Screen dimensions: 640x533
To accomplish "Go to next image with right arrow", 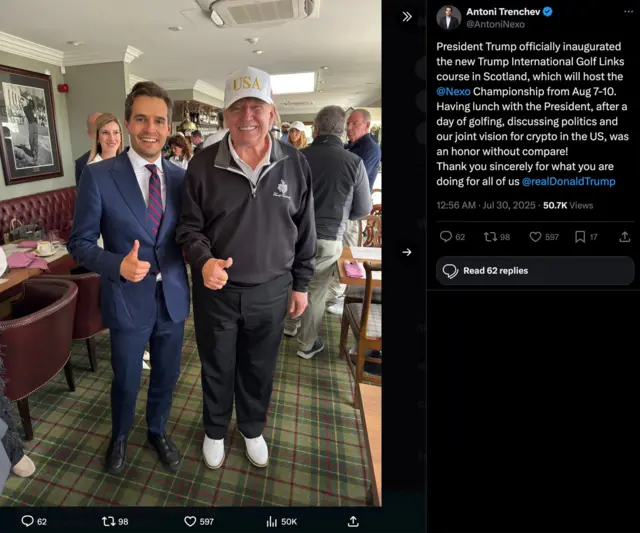I will point(407,252).
